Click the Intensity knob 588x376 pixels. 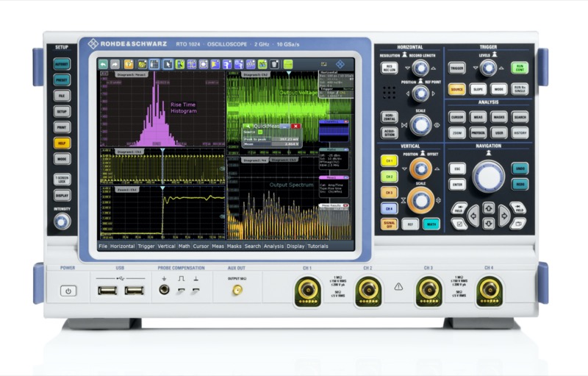pyautogui.click(x=62, y=221)
